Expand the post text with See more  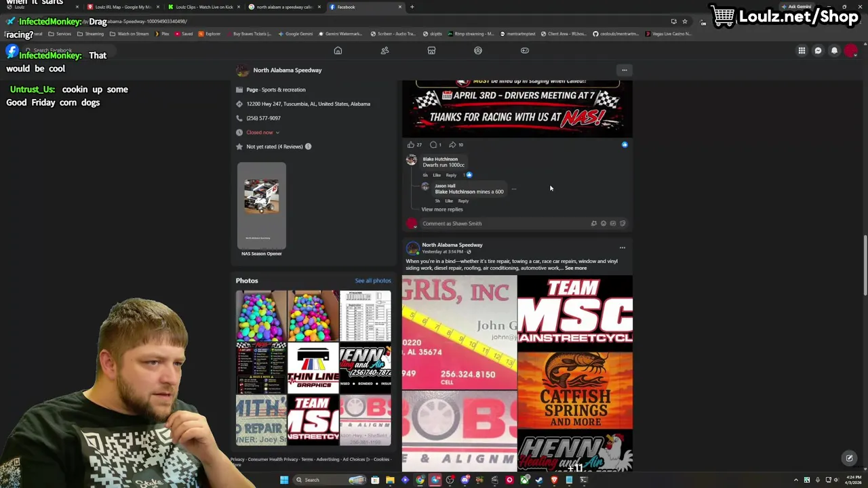(576, 268)
